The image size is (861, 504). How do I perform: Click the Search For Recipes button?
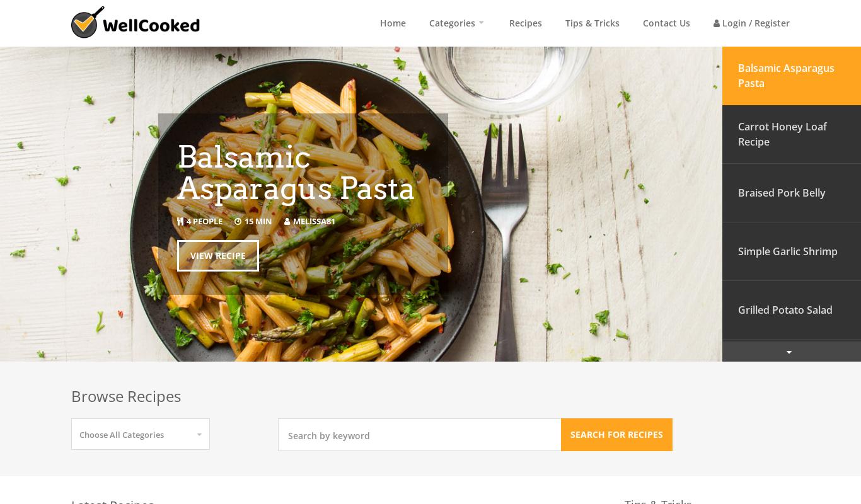(x=616, y=435)
